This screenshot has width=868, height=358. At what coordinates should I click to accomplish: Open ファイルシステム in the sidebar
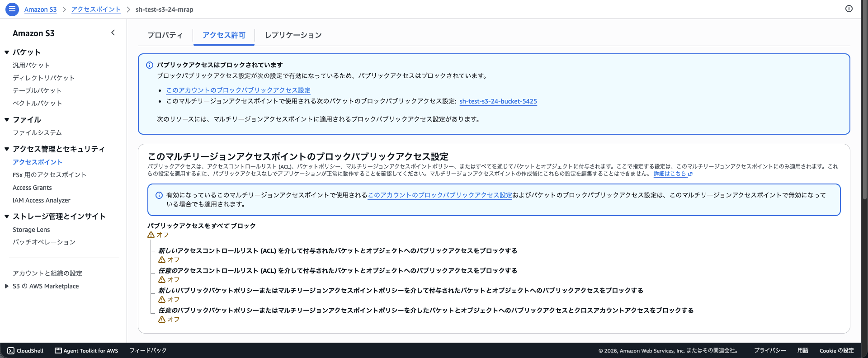coord(37,133)
